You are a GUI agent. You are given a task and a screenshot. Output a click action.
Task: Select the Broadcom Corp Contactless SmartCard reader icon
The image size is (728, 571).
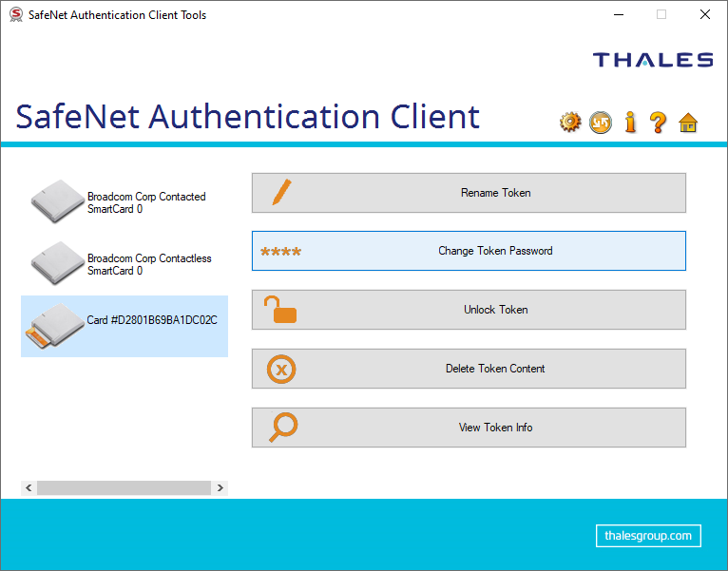coord(57,263)
